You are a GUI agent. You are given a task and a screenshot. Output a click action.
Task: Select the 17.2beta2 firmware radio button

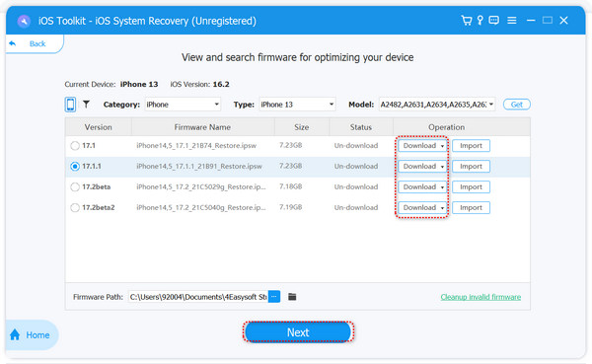[75, 208]
